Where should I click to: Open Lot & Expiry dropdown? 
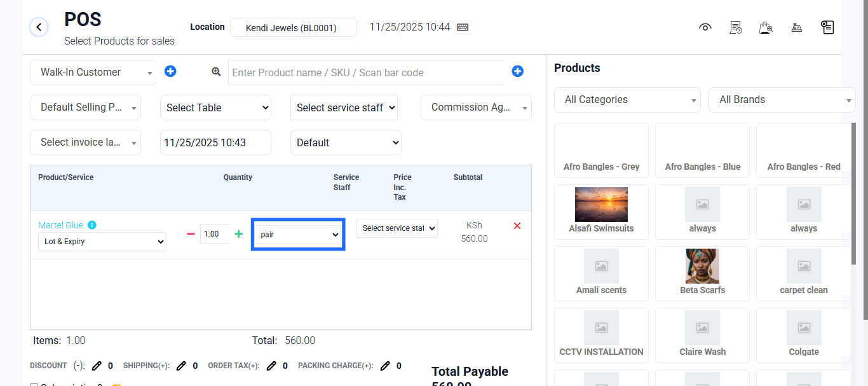[102, 242]
